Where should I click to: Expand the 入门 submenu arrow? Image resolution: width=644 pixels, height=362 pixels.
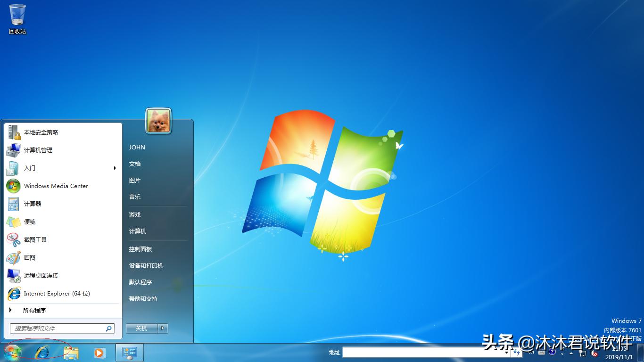pos(115,168)
